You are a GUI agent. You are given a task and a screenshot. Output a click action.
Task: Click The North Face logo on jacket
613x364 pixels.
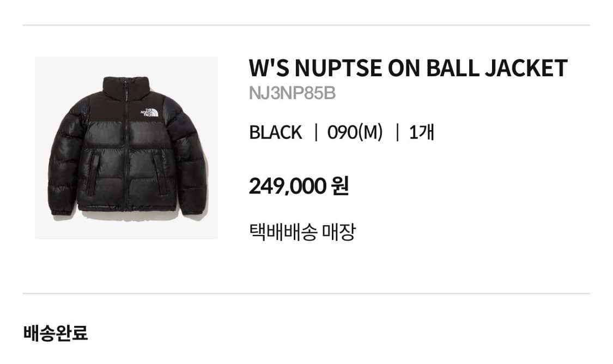149,113
